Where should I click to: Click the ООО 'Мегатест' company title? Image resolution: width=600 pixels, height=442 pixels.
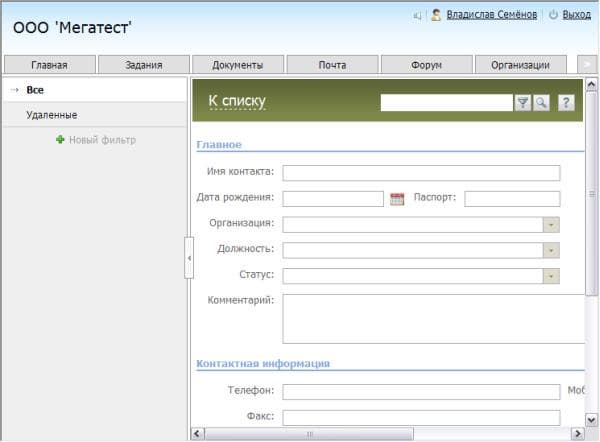pyautogui.click(x=72, y=28)
